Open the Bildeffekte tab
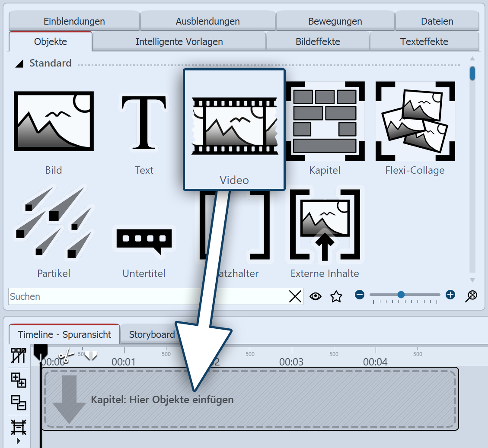 (318, 41)
